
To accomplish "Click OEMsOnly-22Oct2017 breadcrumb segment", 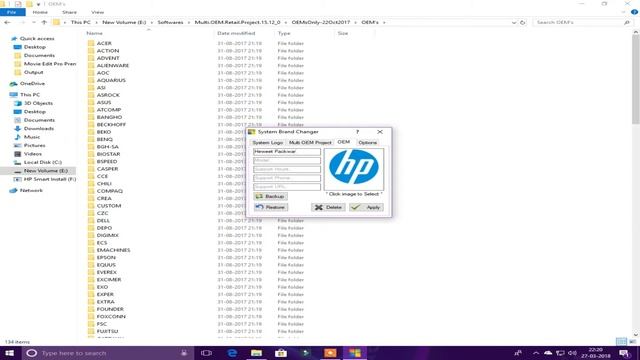I will pyautogui.click(x=320, y=22).
